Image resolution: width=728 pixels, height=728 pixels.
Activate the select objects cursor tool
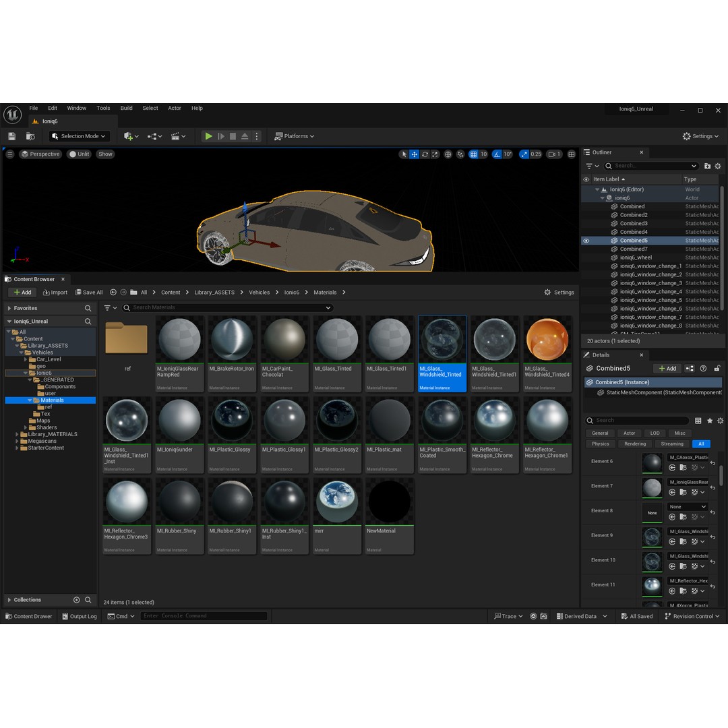[404, 154]
